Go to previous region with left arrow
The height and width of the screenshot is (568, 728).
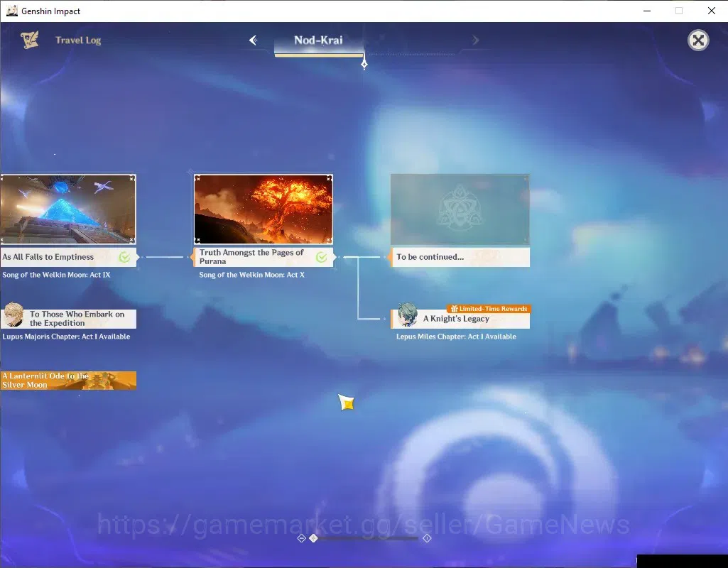point(254,40)
